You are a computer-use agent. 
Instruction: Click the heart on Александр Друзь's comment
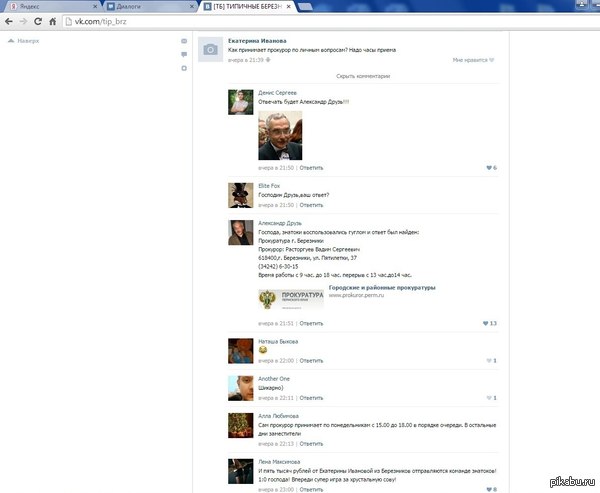[486, 323]
